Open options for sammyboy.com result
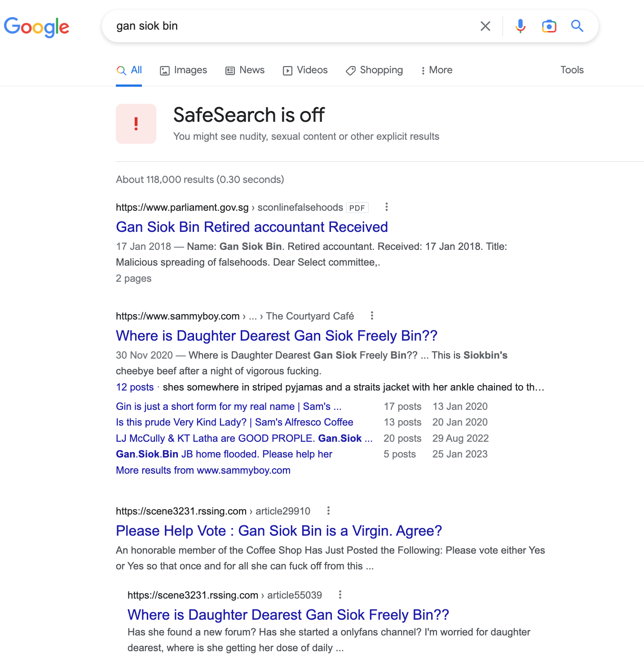Screen dimensions: 644x666 point(372,316)
